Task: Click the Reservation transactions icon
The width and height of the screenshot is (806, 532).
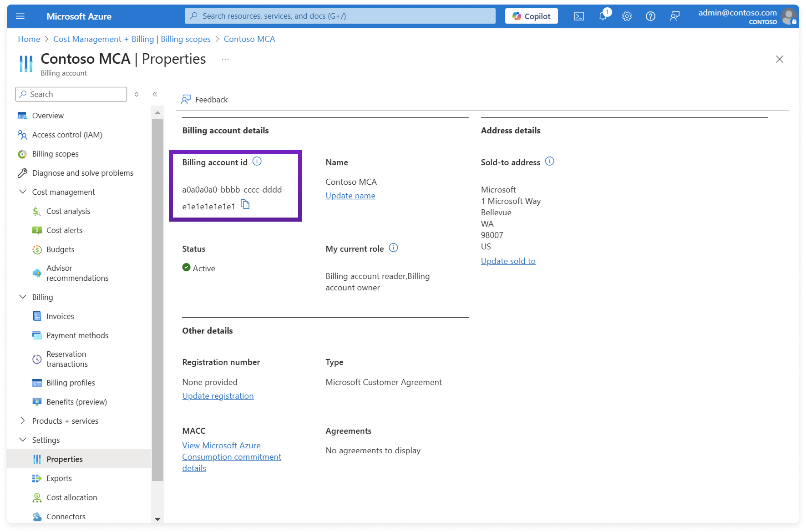Action: pos(37,359)
